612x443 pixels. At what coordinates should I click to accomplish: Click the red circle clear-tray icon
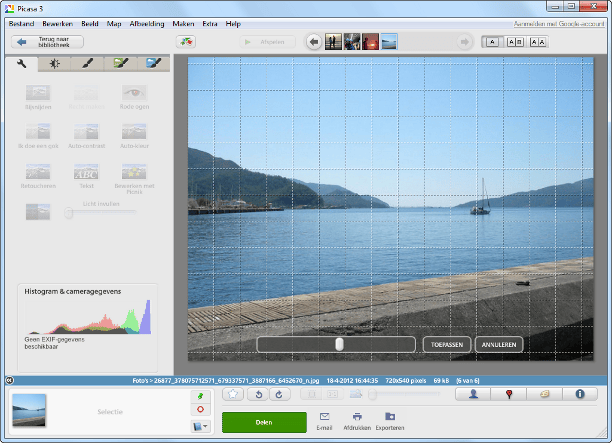point(201,409)
